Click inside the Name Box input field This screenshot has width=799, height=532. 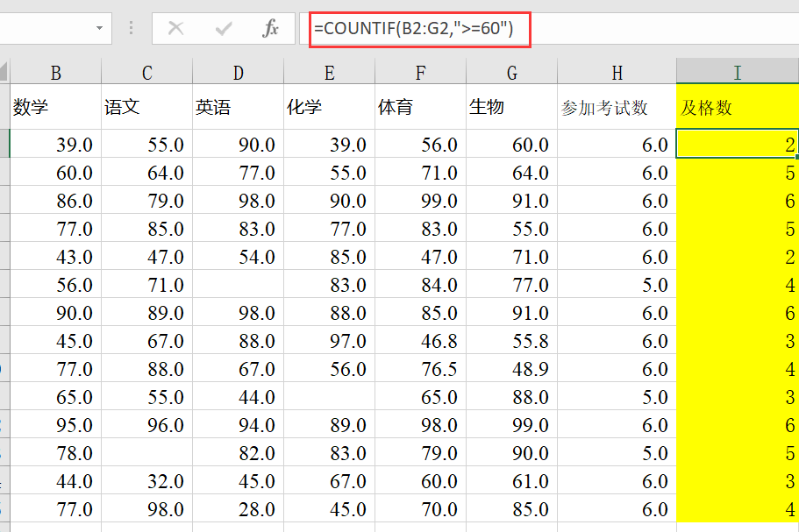[x=48, y=28]
